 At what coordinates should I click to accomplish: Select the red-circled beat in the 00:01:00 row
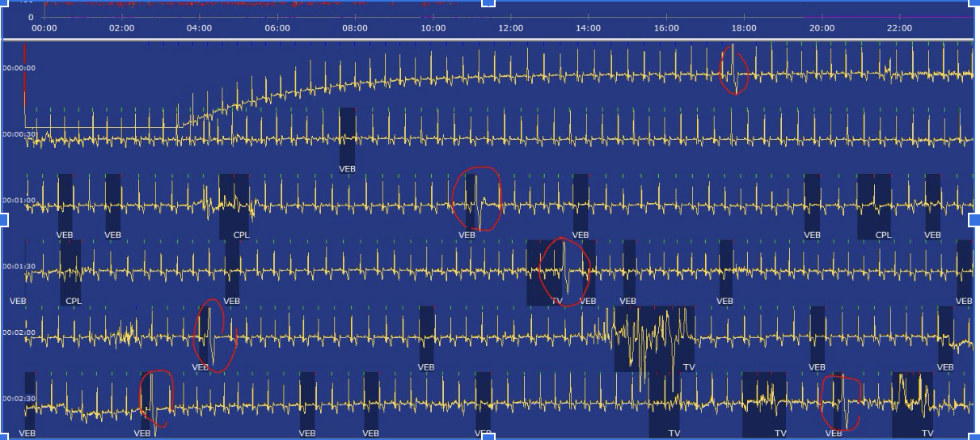tap(476, 199)
